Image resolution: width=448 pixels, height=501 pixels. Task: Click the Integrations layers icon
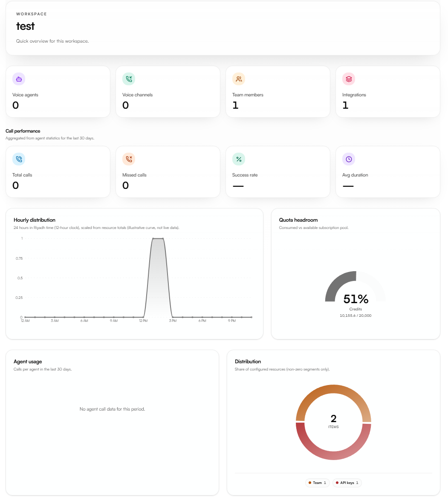349,79
